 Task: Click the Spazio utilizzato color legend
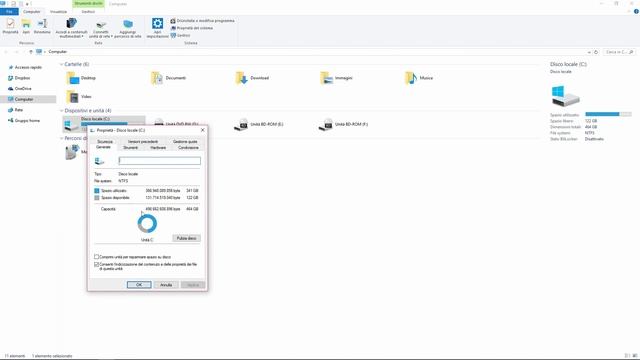tap(97, 191)
